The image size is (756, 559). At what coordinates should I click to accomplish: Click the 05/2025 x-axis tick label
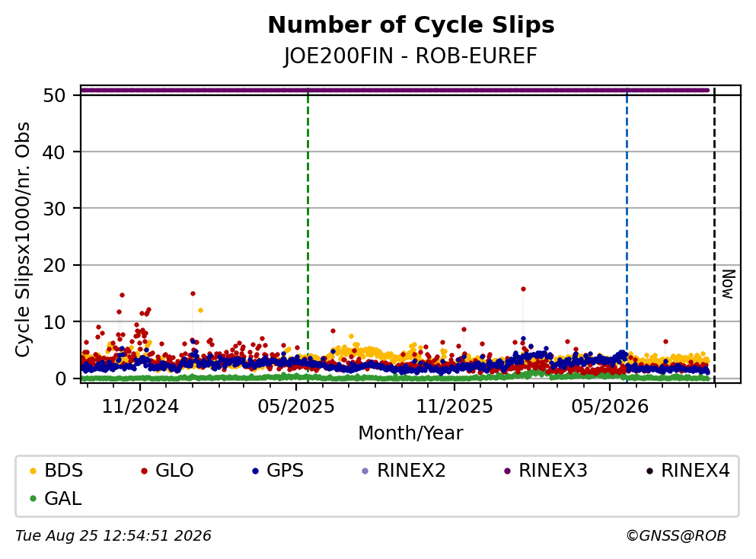tap(295, 407)
